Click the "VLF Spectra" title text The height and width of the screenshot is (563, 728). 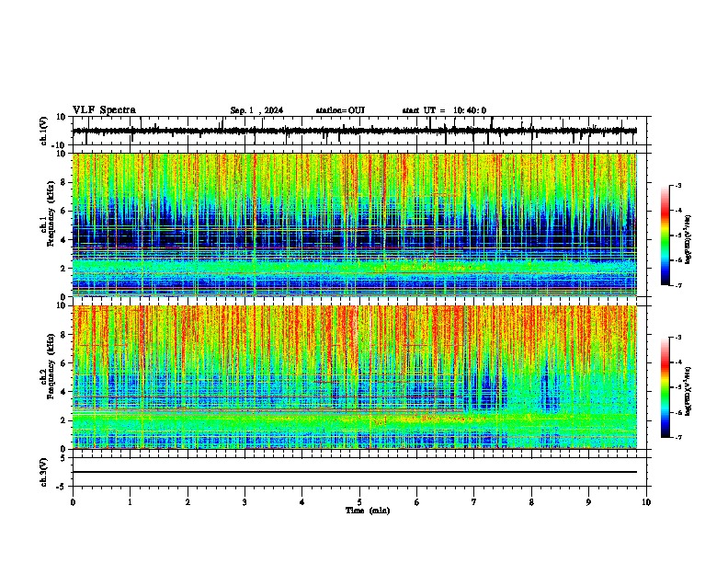tap(104, 109)
